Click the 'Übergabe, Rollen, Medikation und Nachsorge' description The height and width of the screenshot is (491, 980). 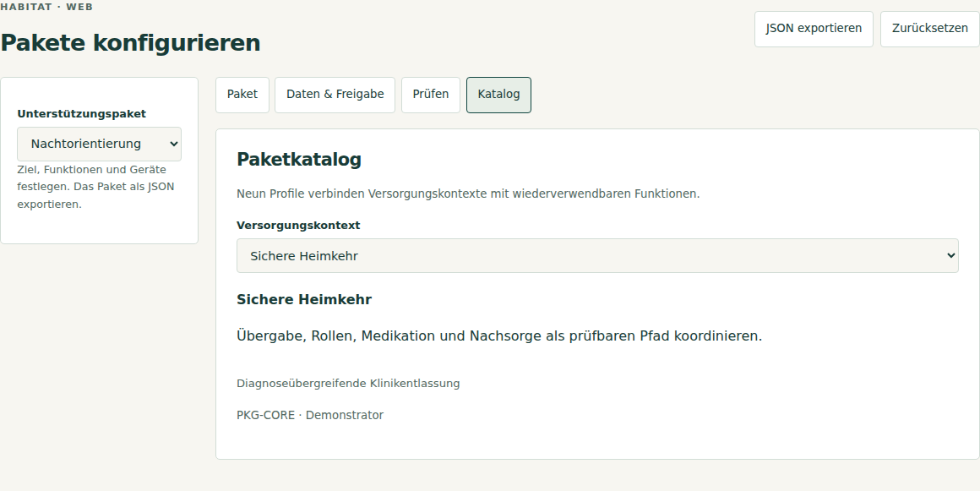pos(499,336)
